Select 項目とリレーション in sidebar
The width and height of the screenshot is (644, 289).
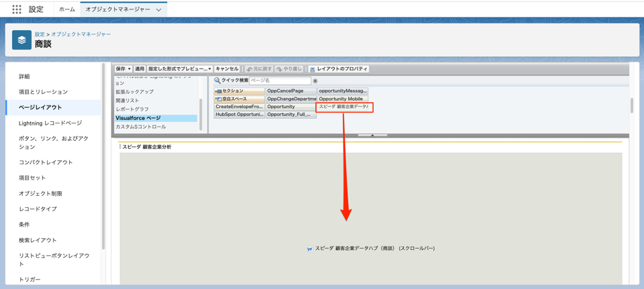point(43,92)
